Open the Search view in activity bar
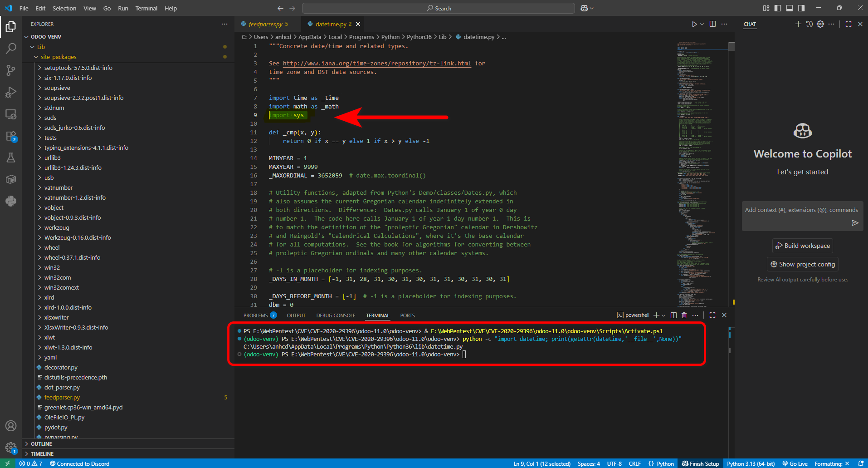The height and width of the screenshot is (468, 868). [x=11, y=48]
